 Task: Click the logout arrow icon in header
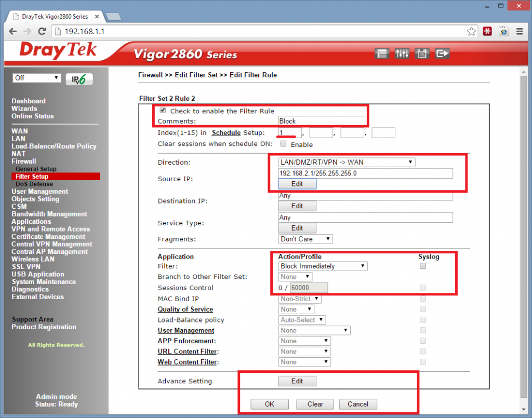point(442,53)
